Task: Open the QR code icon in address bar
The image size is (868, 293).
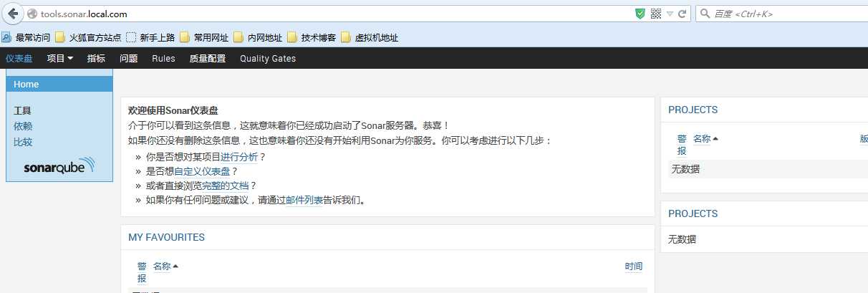Action: point(655,14)
